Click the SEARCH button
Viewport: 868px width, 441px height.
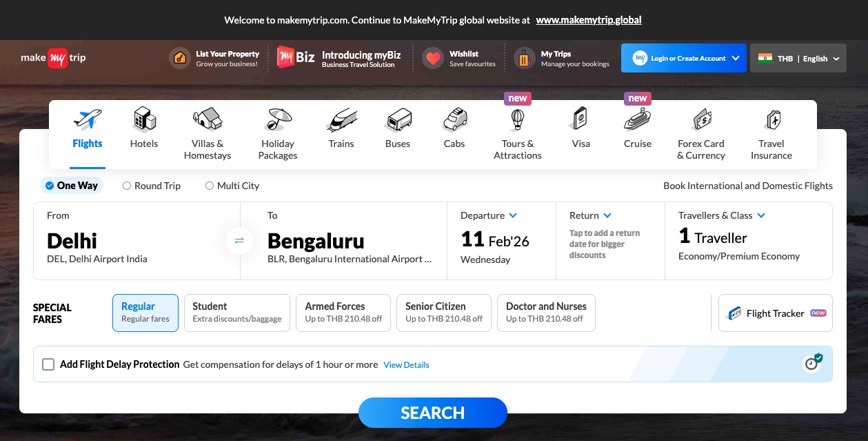[433, 413]
